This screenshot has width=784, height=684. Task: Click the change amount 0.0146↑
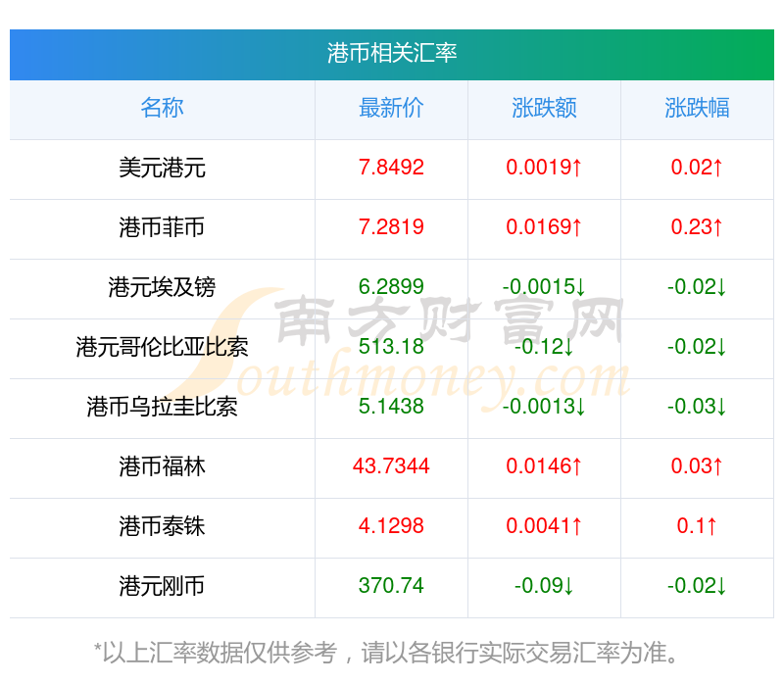pyautogui.click(x=544, y=466)
